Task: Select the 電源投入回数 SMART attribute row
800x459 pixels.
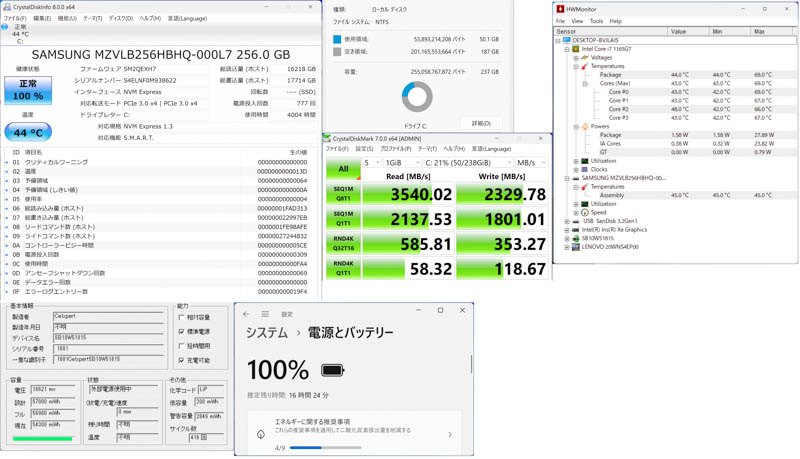Action: 159,254
